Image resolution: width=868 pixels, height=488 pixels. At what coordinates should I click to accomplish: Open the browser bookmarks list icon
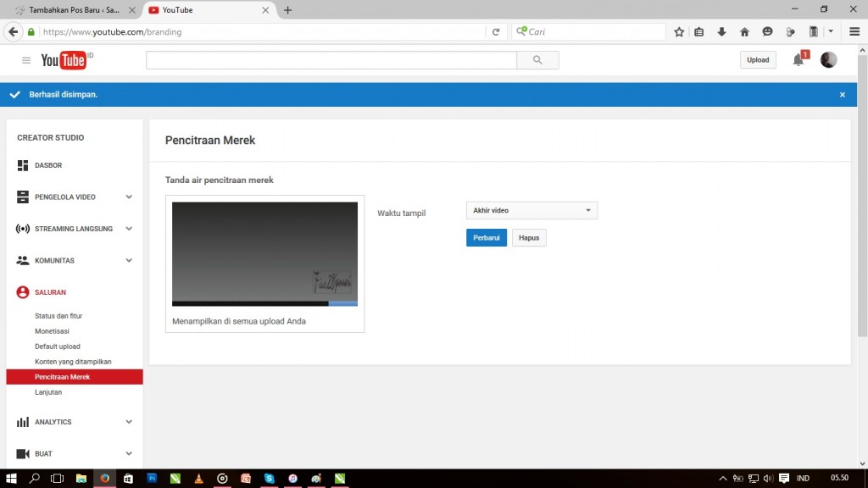699,32
